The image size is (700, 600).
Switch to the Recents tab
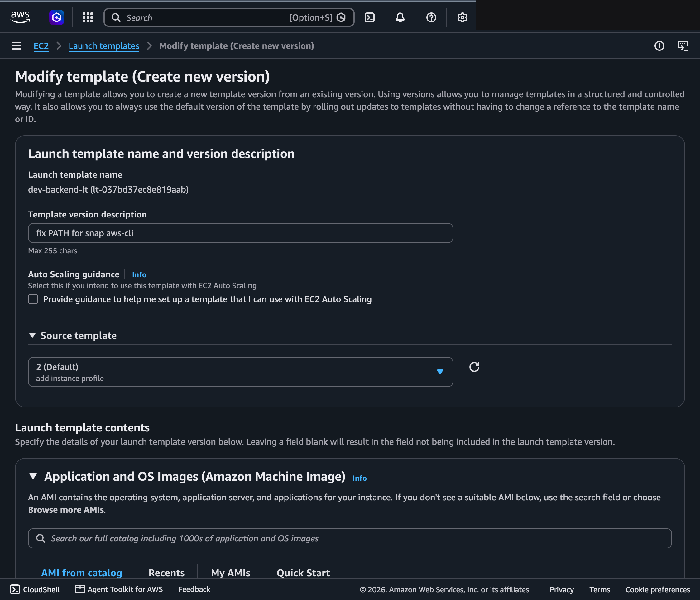166,573
